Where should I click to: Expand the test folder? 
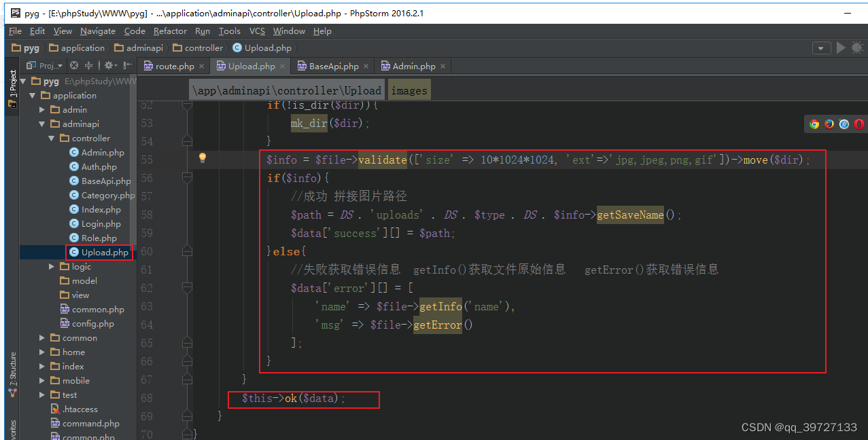[x=42, y=395]
